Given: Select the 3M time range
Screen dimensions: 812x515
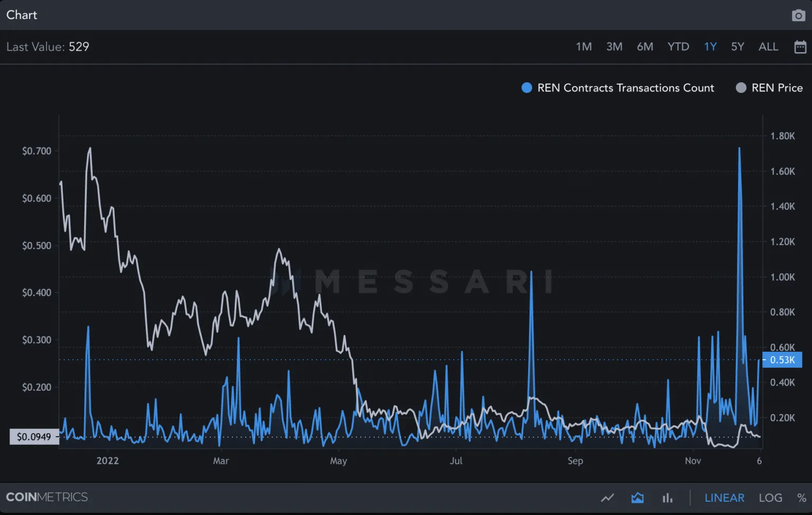Looking at the screenshot, I should point(614,47).
